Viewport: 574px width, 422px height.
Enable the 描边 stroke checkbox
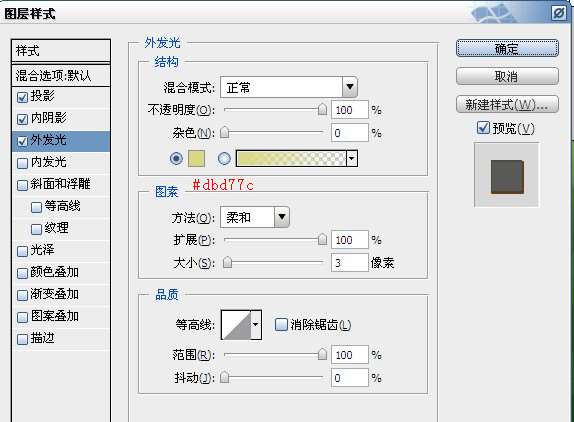tap(22, 339)
